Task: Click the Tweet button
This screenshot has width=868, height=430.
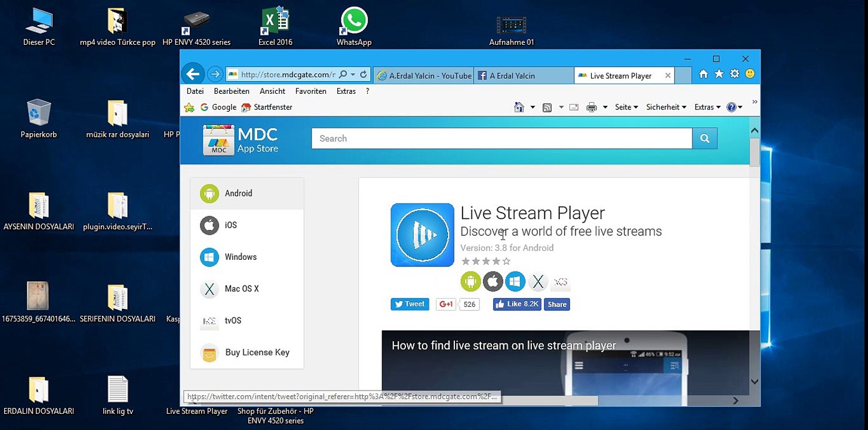Action: 410,305
